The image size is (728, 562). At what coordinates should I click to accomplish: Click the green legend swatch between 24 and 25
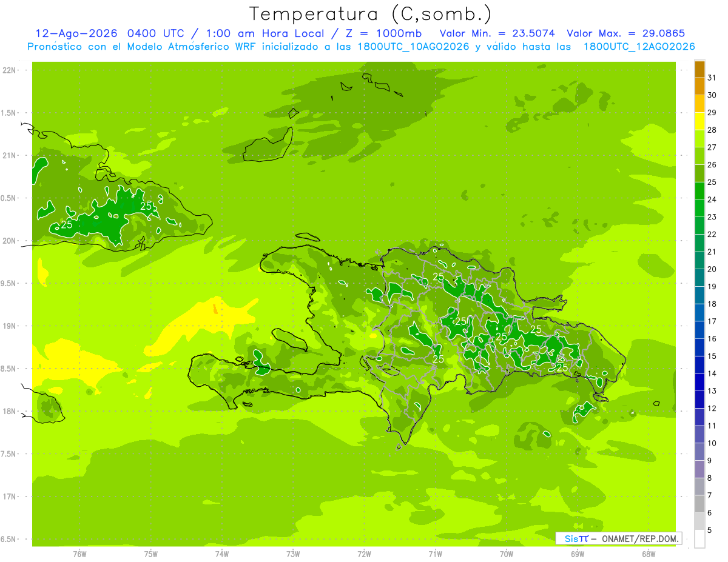pos(699,191)
